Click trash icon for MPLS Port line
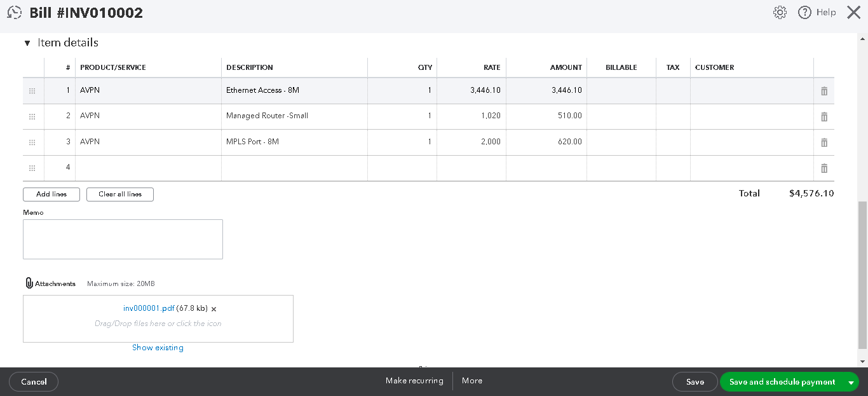The width and height of the screenshot is (868, 396). [x=824, y=142]
